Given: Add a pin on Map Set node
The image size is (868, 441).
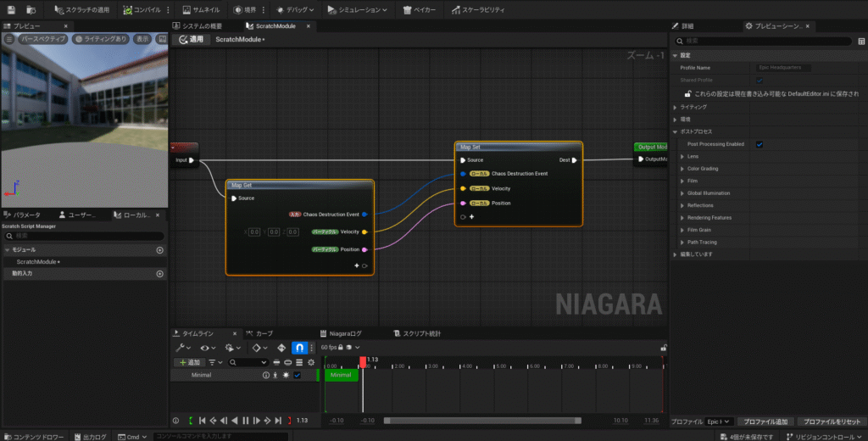Looking at the screenshot, I should (x=471, y=217).
